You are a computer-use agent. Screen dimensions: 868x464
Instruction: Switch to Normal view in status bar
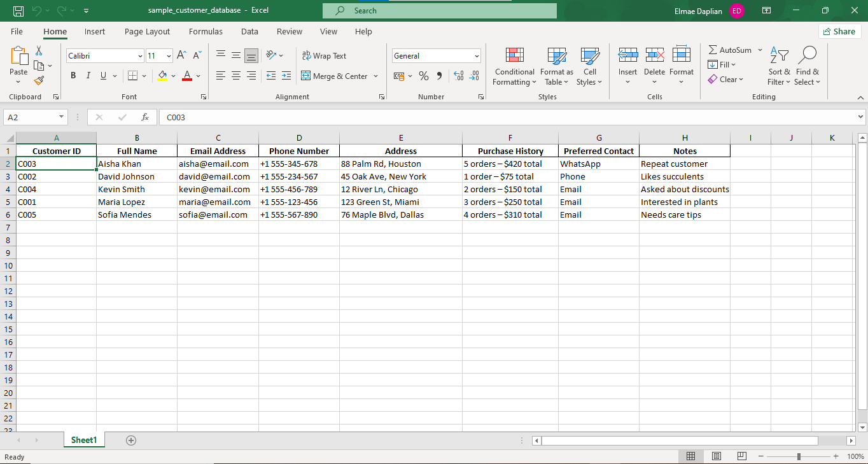[690, 456]
